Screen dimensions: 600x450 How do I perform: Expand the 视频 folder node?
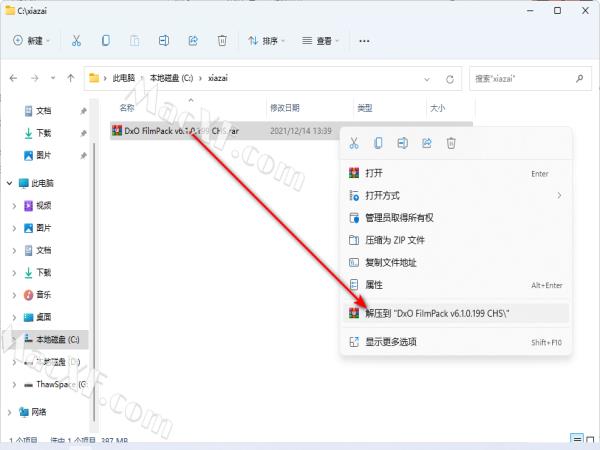(x=14, y=206)
